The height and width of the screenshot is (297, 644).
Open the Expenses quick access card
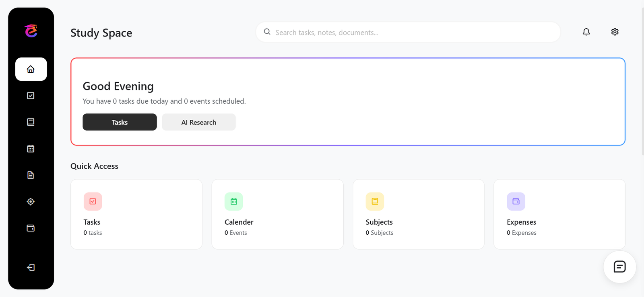(559, 214)
